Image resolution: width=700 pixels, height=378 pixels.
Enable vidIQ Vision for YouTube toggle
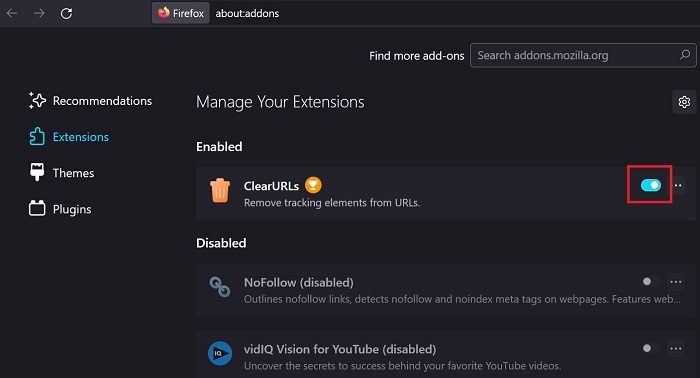click(x=650, y=349)
